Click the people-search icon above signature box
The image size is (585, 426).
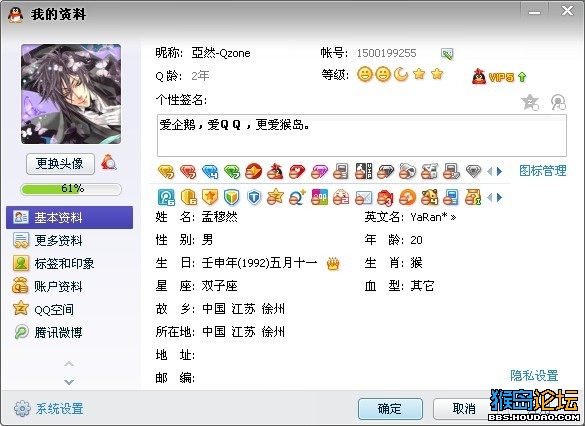click(x=558, y=102)
